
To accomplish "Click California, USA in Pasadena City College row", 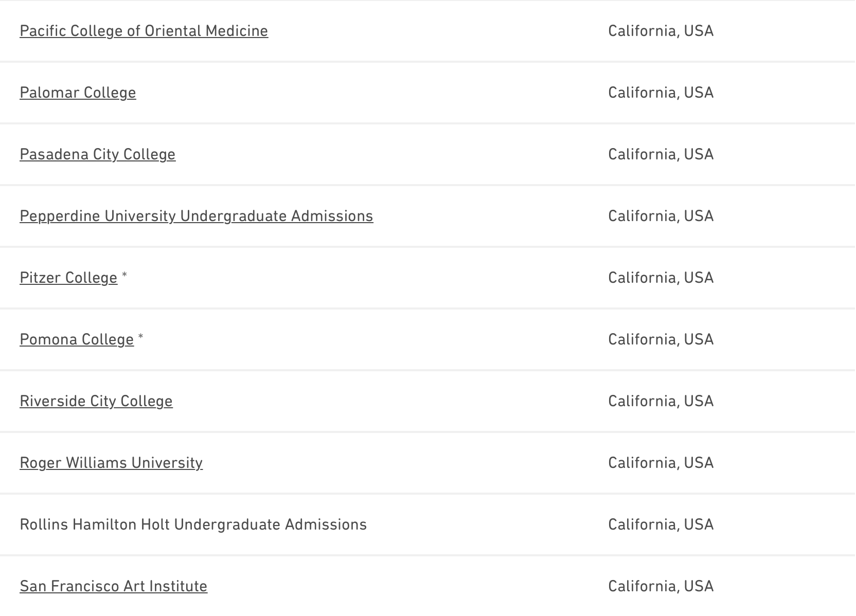I will pos(661,154).
